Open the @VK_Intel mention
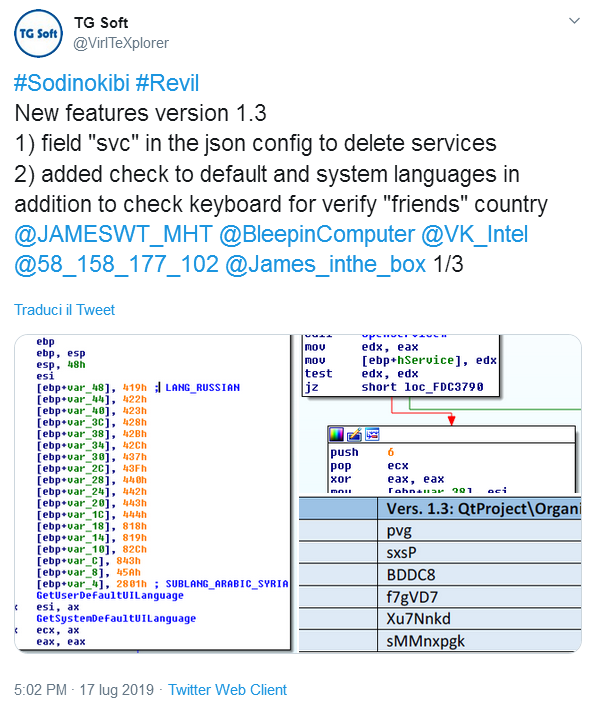The height and width of the screenshot is (702, 595). pos(475,234)
